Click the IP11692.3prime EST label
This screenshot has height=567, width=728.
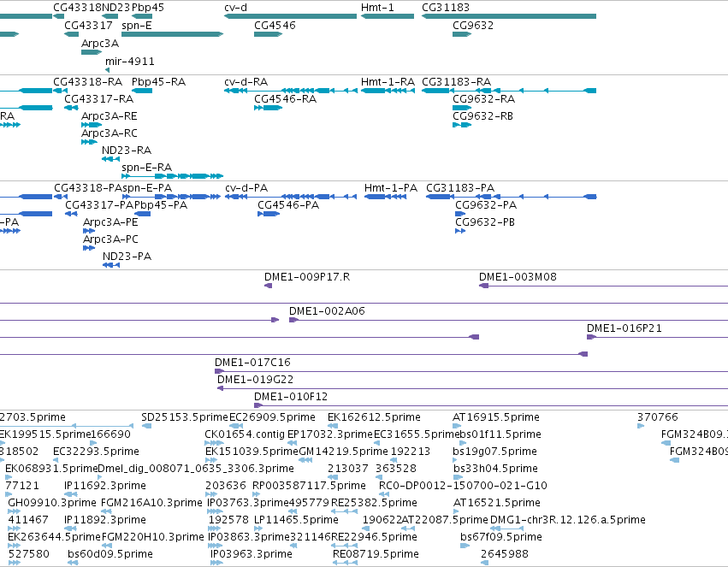point(105,486)
